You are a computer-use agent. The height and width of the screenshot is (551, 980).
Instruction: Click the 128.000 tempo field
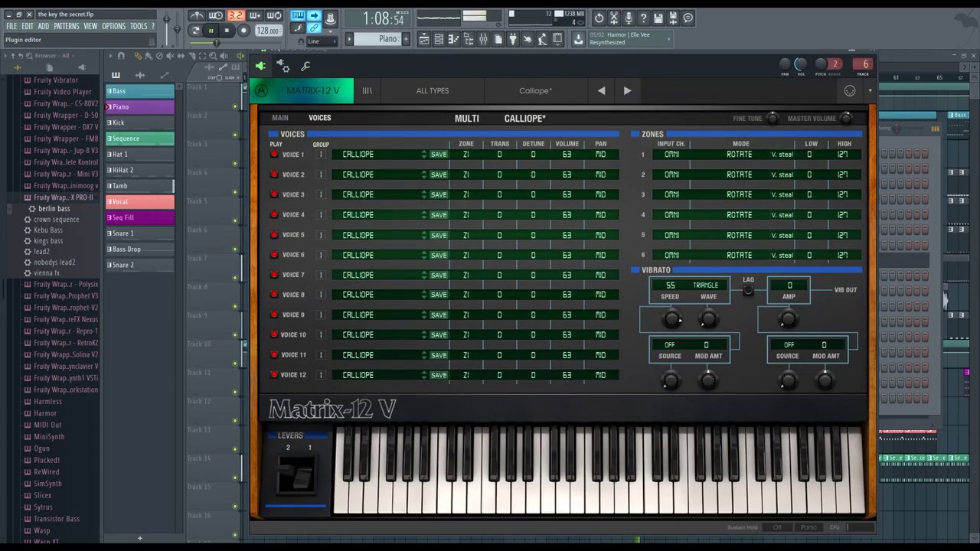tap(268, 31)
